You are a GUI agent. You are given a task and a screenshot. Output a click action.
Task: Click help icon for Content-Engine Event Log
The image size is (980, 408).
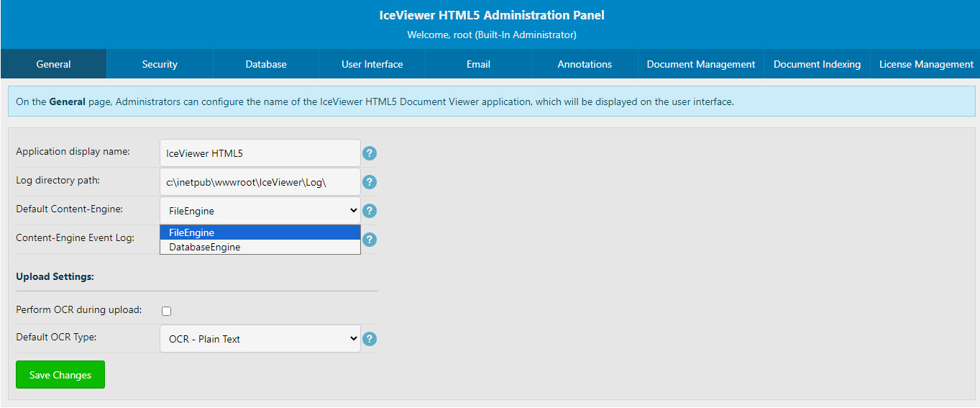click(x=370, y=240)
